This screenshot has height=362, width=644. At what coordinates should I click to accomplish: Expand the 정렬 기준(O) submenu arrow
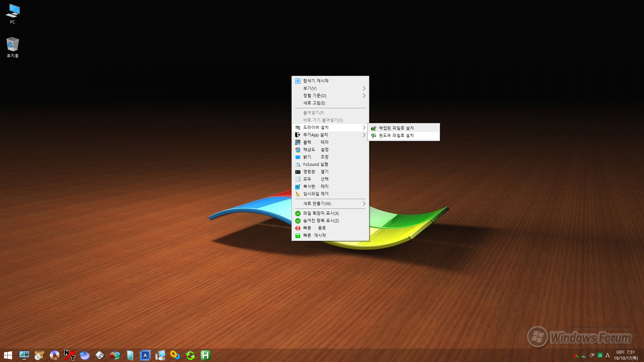pos(364,96)
